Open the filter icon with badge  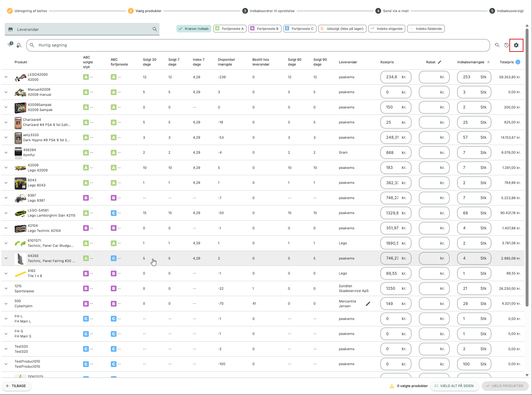pos(10,45)
